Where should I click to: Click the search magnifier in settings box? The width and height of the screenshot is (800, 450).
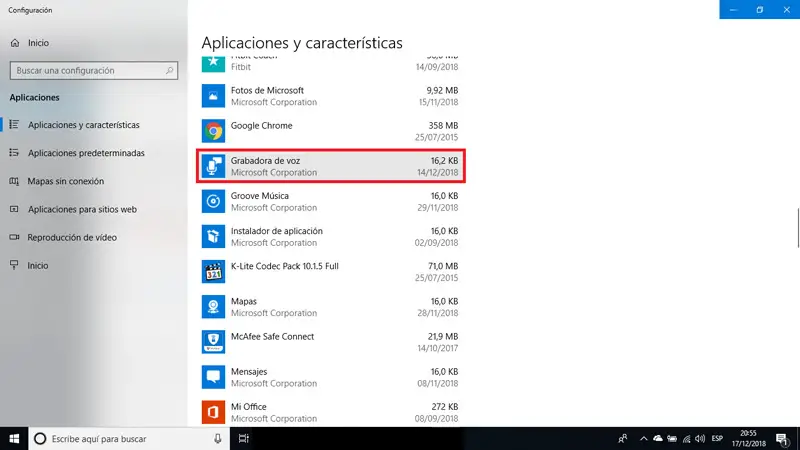169,70
